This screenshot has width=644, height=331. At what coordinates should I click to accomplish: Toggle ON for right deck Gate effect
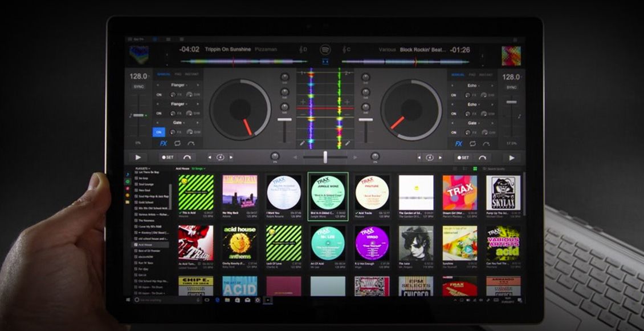point(454,132)
